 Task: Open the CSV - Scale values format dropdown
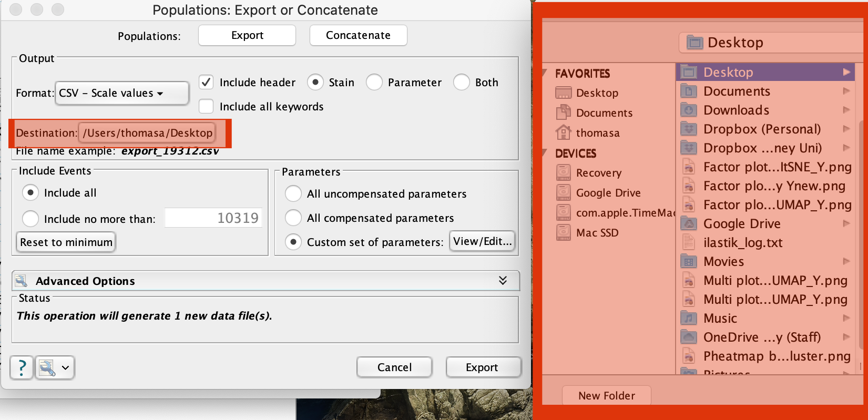click(122, 94)
